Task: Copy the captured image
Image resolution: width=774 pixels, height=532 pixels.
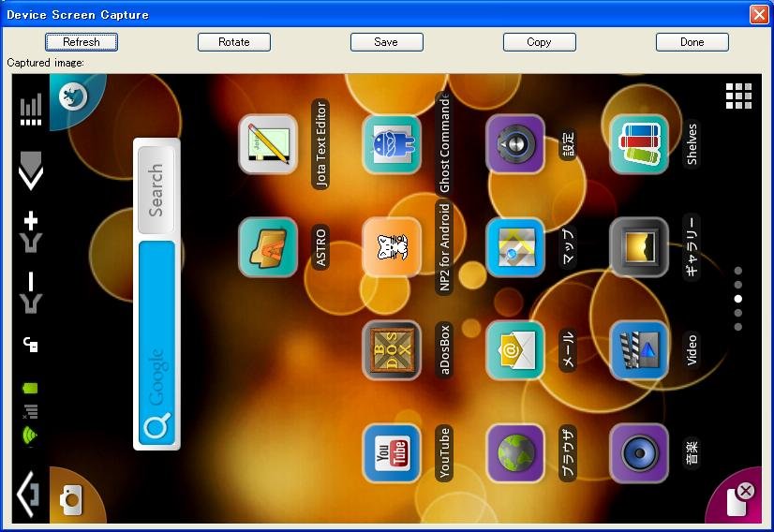Action: 539,42
